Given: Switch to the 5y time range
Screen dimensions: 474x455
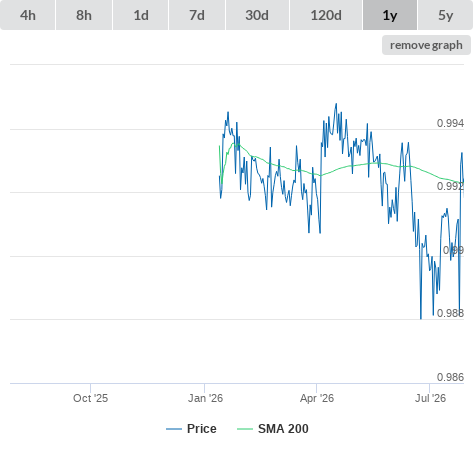Looking at the screenshot, I should pos(446,15).
